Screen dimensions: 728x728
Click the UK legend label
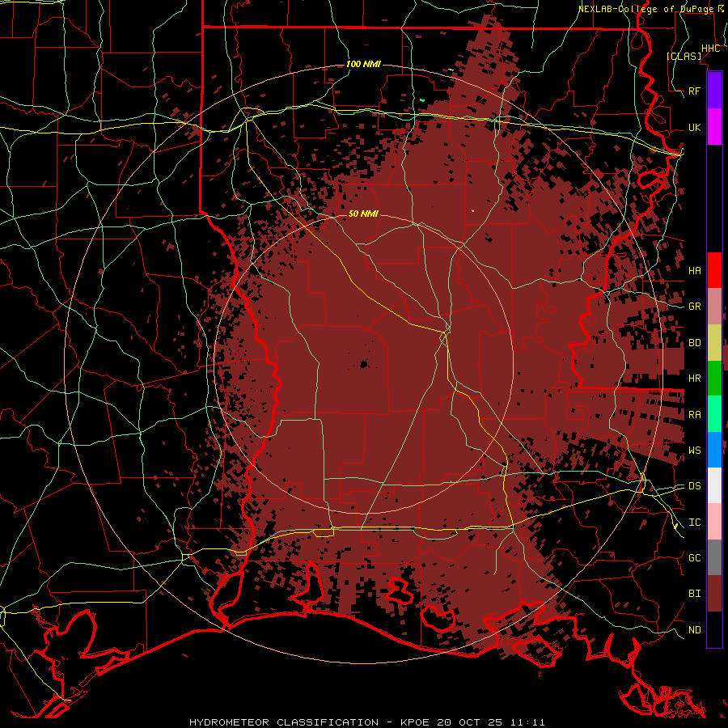click(694, 127)
